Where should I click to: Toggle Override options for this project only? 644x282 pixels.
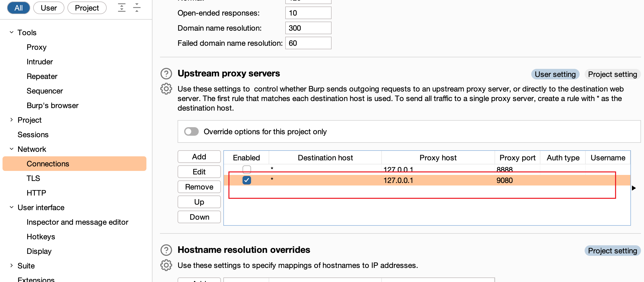coord(191,131)
